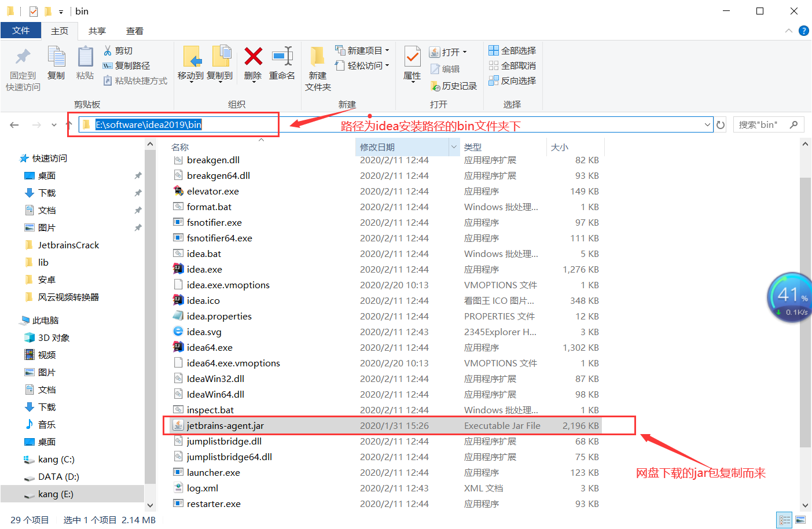Click the Properties (属性) checkmark icon
812x529 pixels.
coord(412,57)
